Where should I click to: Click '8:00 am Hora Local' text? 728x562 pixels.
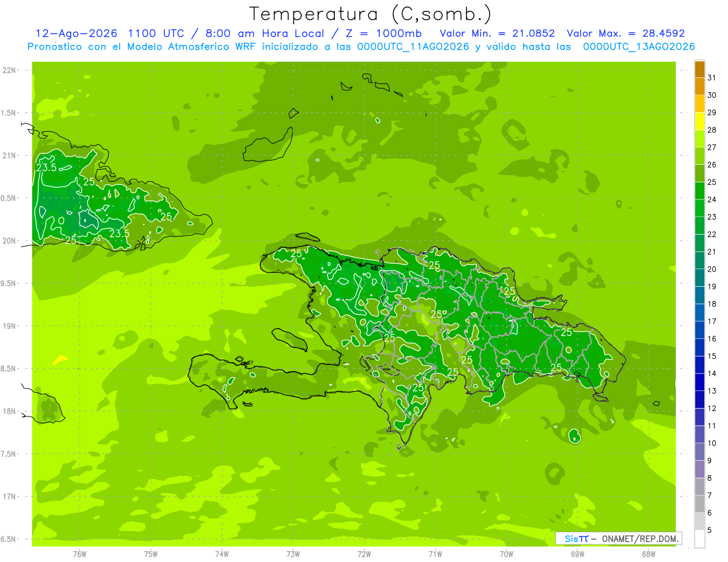tap(266, 33)
